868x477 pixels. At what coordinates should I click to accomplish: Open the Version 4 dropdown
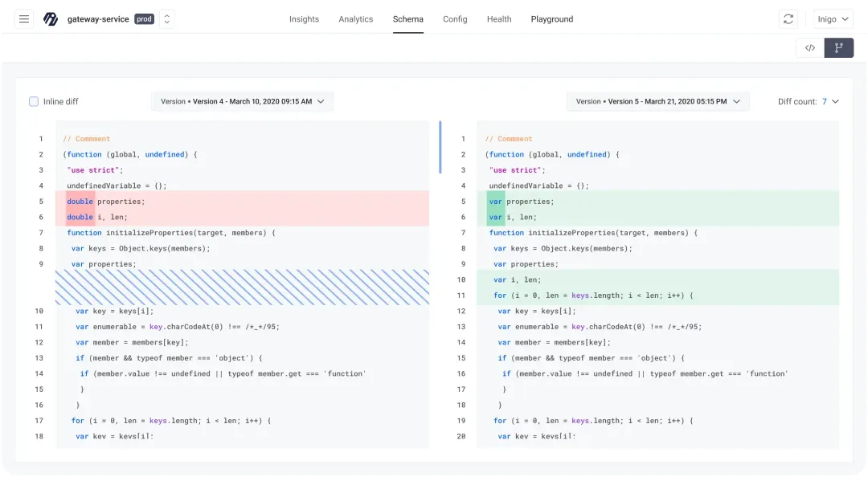click(x=243, y=101)
